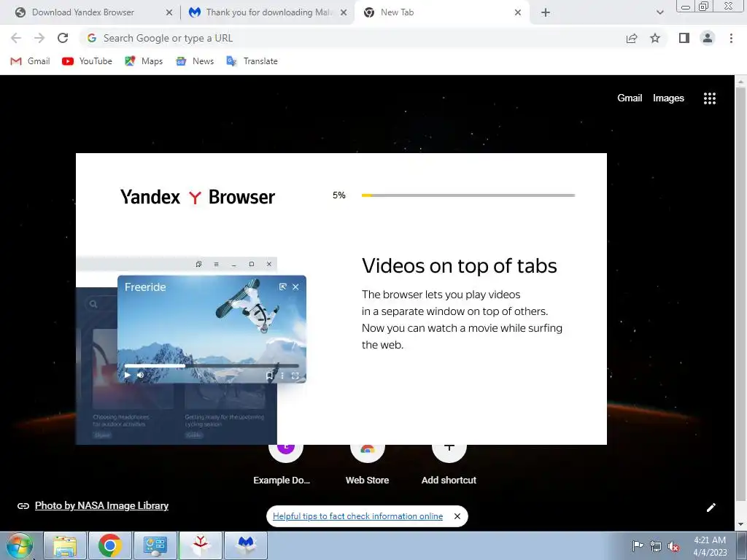Image resolution: width=747 pixels, height=560 pixels.
Task: Click the Chrome taskbar icon
Action: (x=110, y=545)
